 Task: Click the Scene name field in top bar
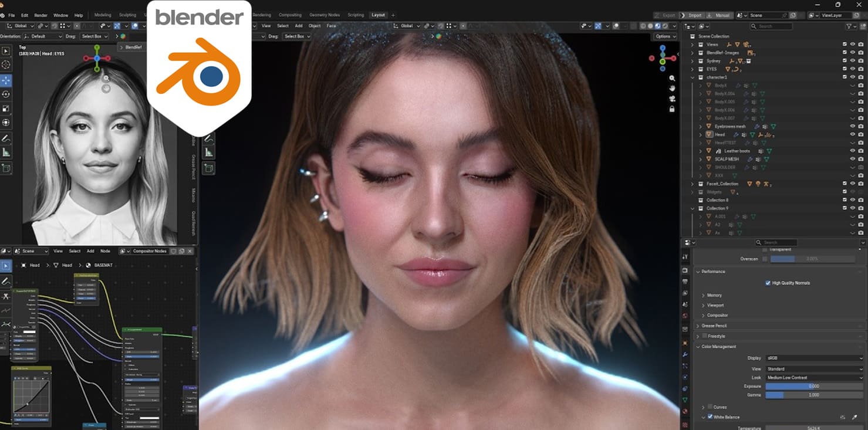coord(767,15)
